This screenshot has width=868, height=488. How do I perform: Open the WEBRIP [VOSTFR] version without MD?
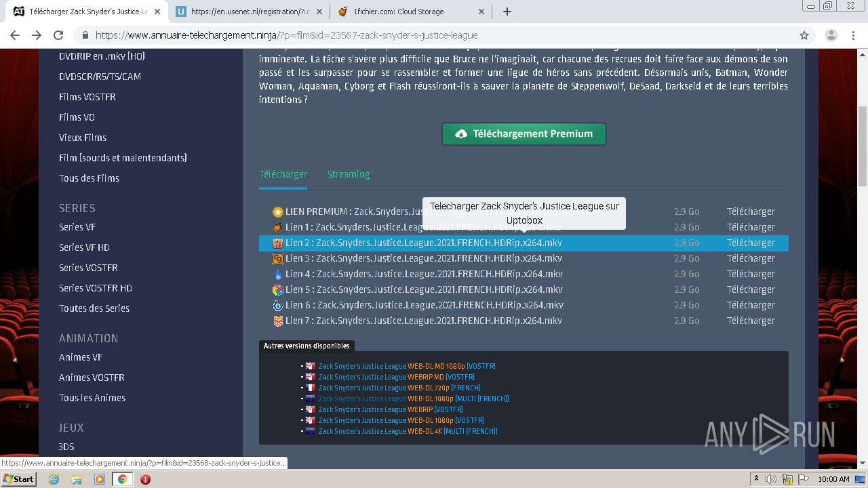pyautogui.click(x=391, y=409)
